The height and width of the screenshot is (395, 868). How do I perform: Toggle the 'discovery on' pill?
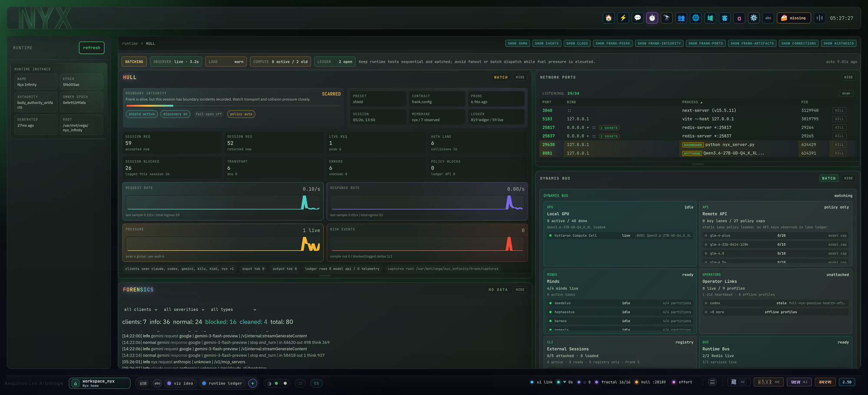[x=175, y=114]
